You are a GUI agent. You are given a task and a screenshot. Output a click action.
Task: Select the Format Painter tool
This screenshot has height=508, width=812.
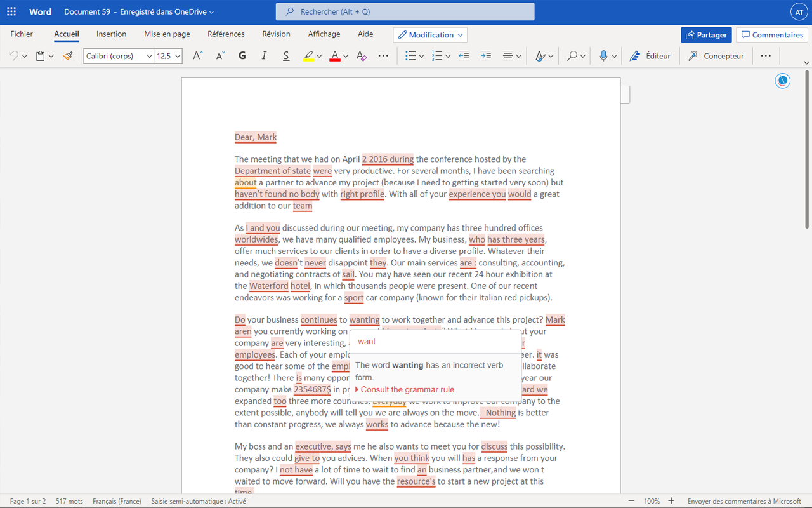point(68,56)
